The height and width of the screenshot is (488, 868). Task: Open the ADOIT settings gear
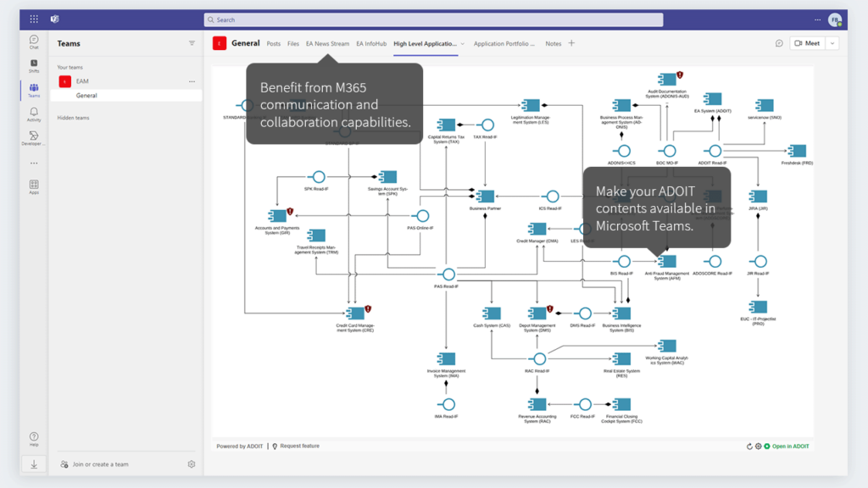click(759, 445)
